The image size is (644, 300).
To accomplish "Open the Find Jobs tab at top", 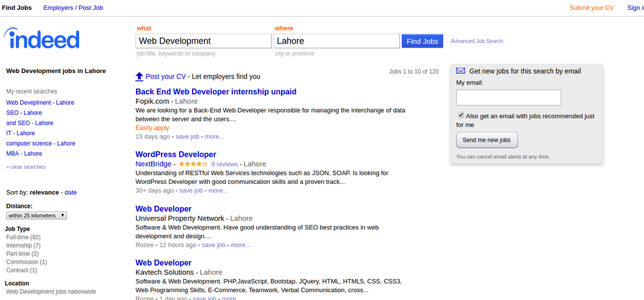I will [x=16, y=8].
